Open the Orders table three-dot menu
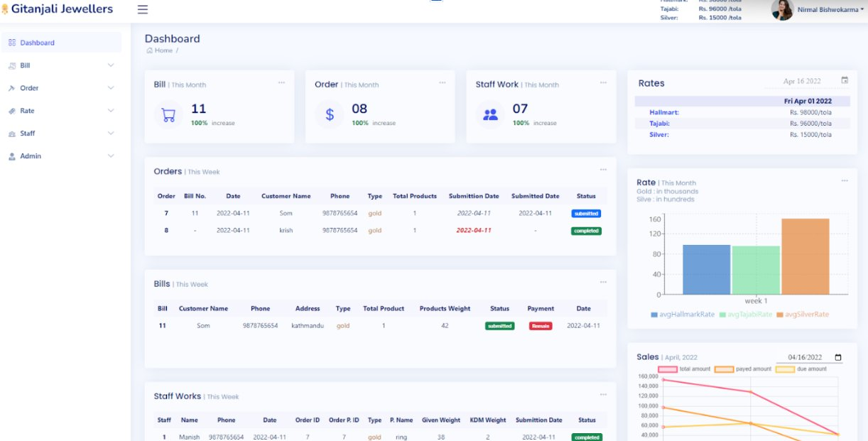This screenshot has height=441, width=868. (603, 170)
